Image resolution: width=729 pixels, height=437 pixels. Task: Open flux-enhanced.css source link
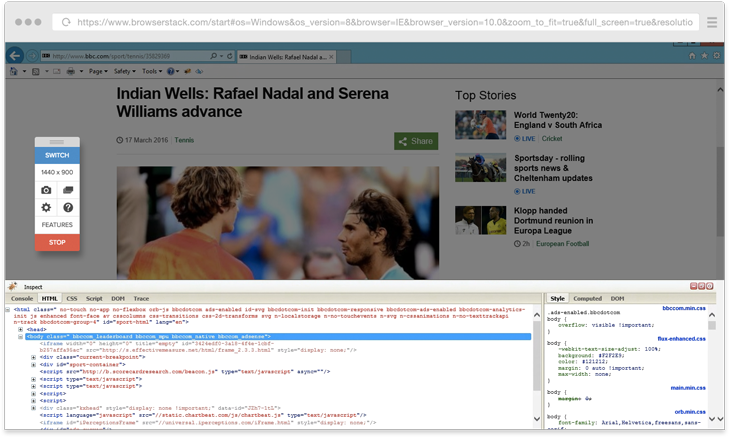pyautogui.click(x=682, y=338)
